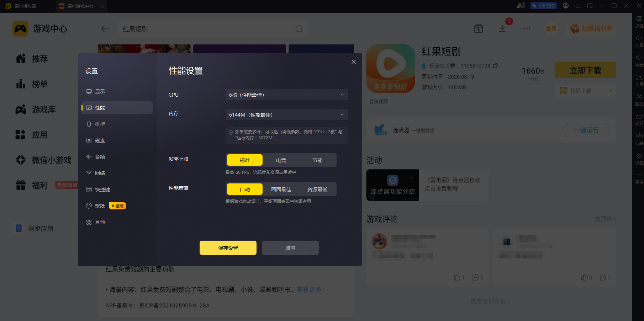
Task: Search with the magnifier icon
Action: pyautogui.click(x=299, y=29)
